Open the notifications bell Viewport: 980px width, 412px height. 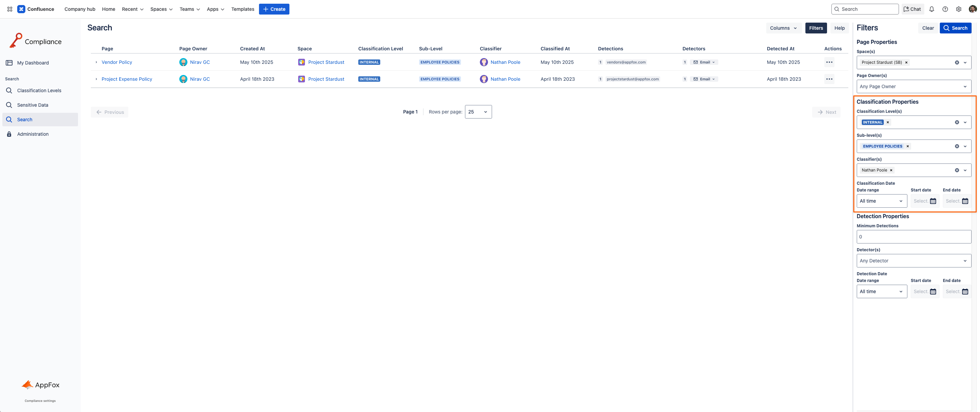pyautogui.click(x=932, y=9)
